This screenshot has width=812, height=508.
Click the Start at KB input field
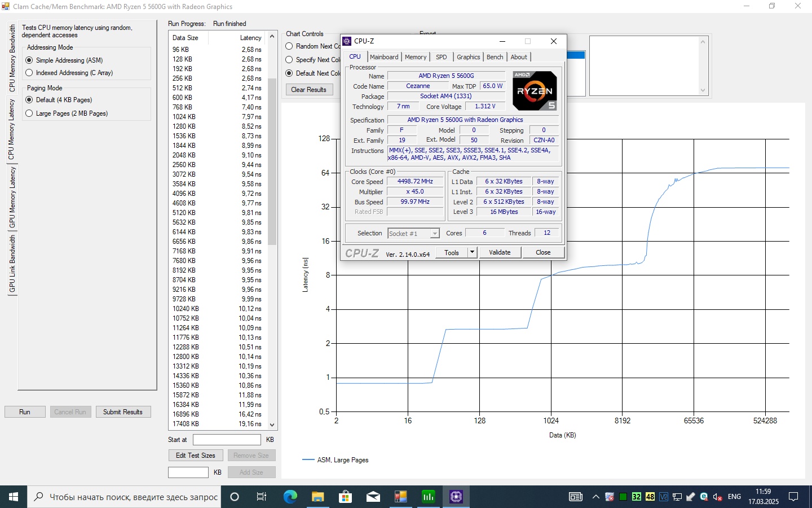click(x=227, y=440)
